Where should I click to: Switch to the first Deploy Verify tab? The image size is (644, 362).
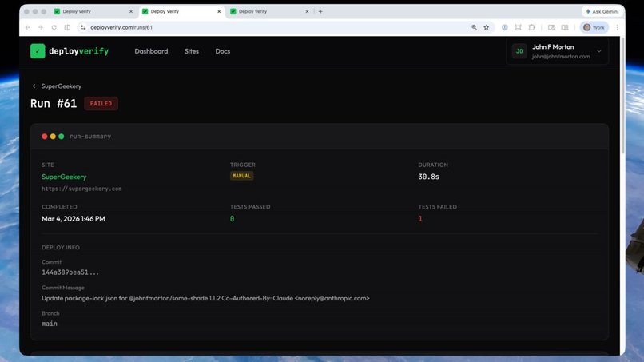93,11
